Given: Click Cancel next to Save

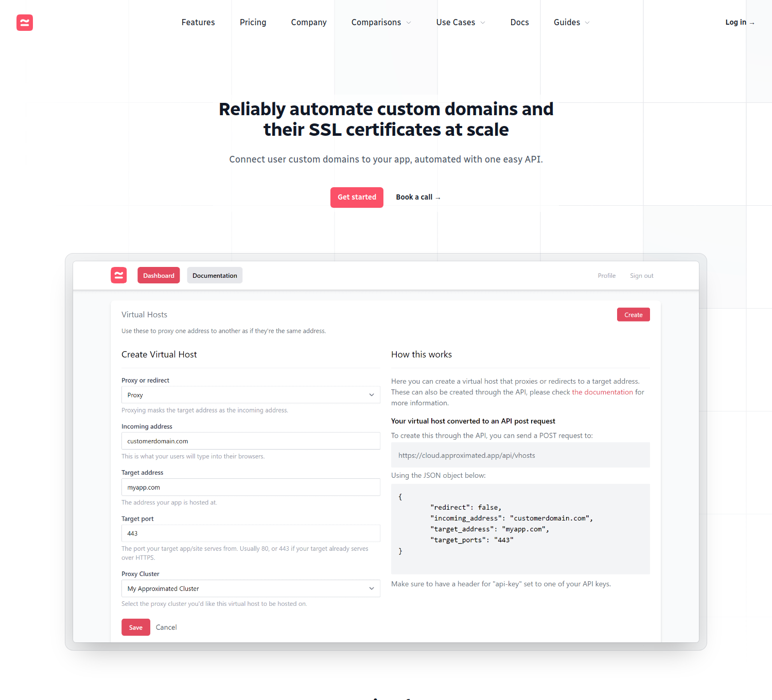Looking at the screenshot, I should (x=166, y=627).
